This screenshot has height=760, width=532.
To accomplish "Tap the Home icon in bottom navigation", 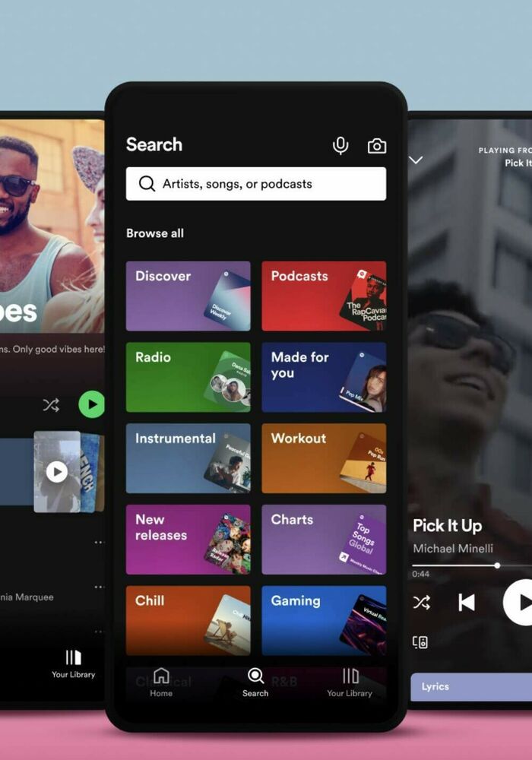I will click(161, 681).
